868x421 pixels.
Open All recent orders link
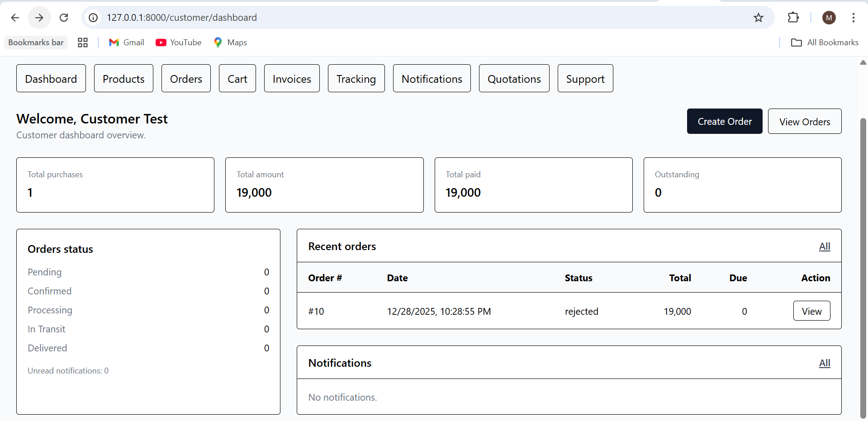click(x=824, y=246)
